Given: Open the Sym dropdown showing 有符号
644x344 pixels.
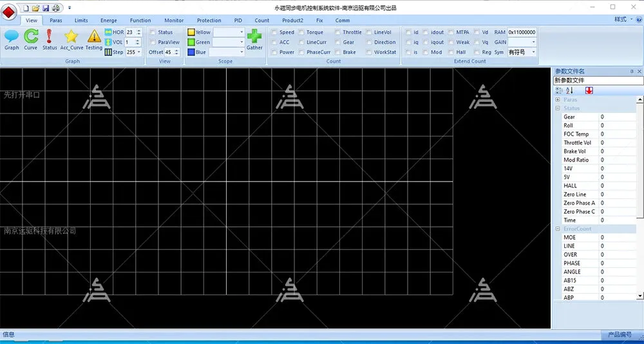Looking at the screenshot, I should point(533,52).
